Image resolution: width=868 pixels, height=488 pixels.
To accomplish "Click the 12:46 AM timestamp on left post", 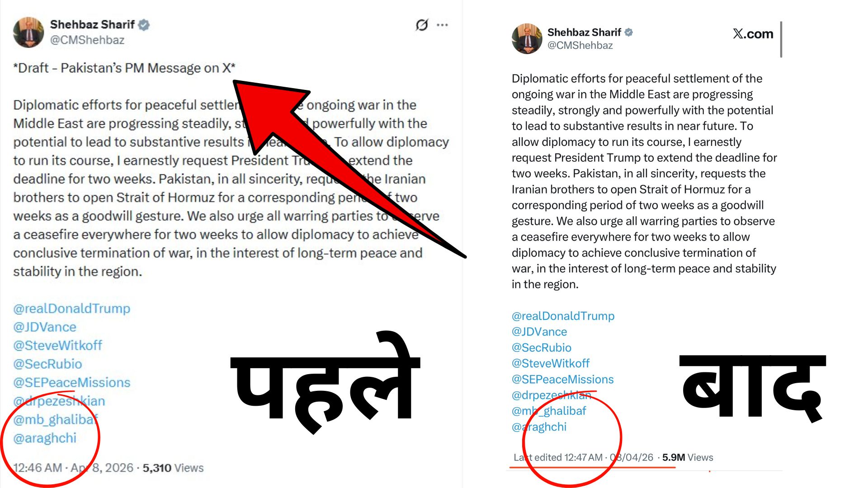I will [x=38, y=468].
